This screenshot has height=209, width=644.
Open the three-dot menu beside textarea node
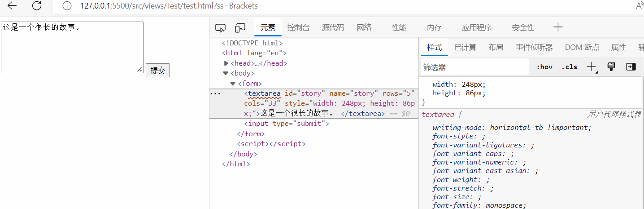click(x=215, y=93)
